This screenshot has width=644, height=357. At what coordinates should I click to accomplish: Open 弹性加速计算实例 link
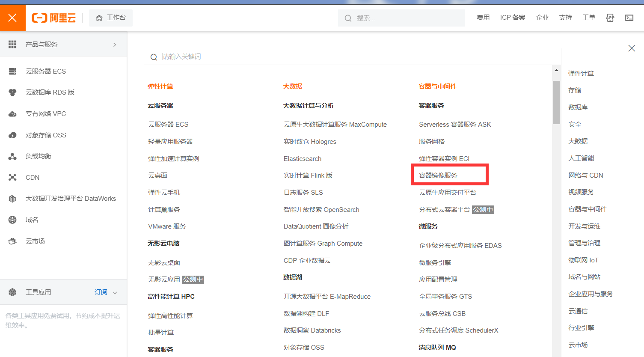(x=174, y=159)
